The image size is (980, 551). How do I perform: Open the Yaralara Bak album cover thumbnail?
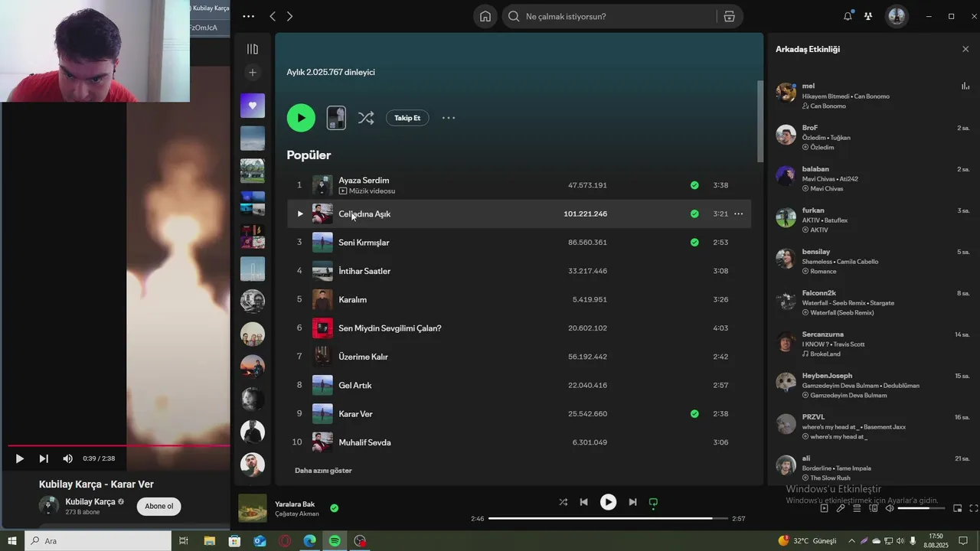pos(253,508)
